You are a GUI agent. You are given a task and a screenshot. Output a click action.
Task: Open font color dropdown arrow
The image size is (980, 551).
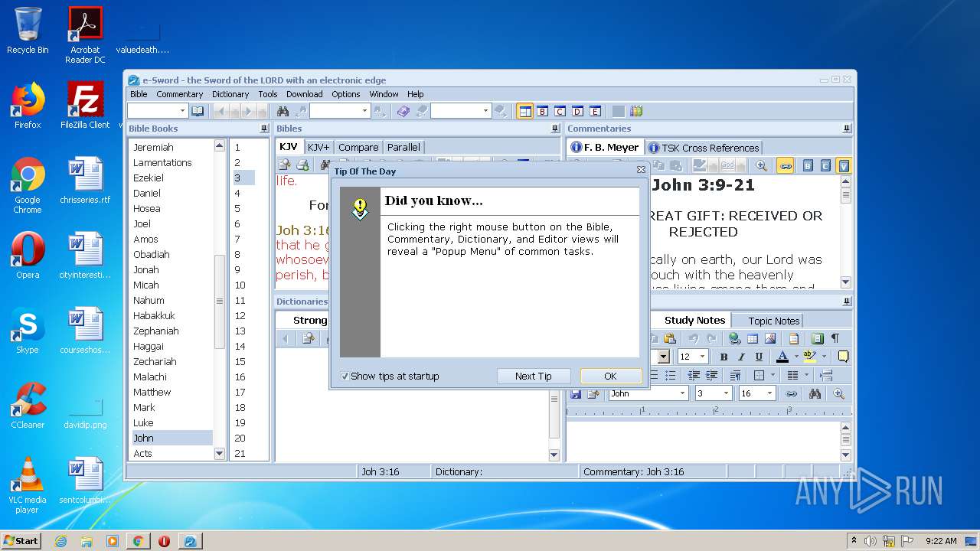click(x=796, y=357)
